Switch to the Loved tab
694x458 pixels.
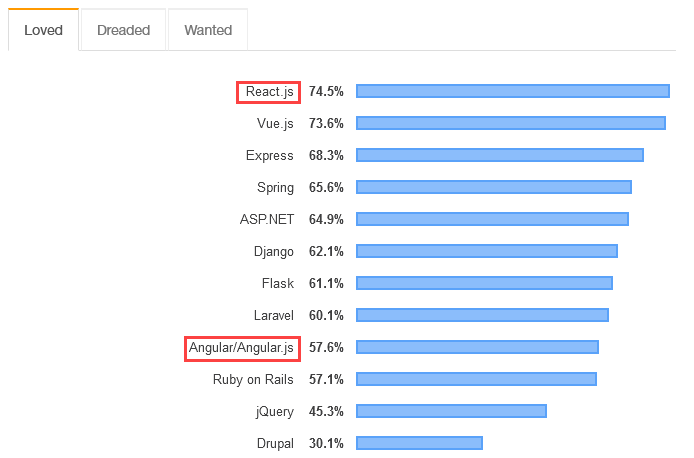[x=43, y=30]
